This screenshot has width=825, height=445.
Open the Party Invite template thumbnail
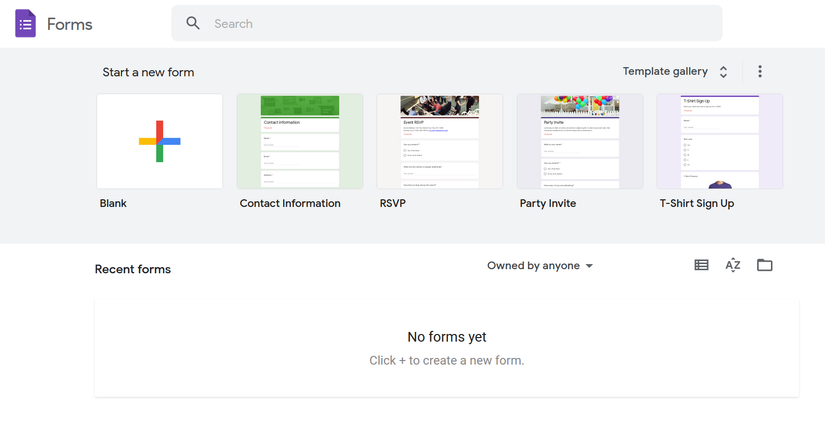580,141
